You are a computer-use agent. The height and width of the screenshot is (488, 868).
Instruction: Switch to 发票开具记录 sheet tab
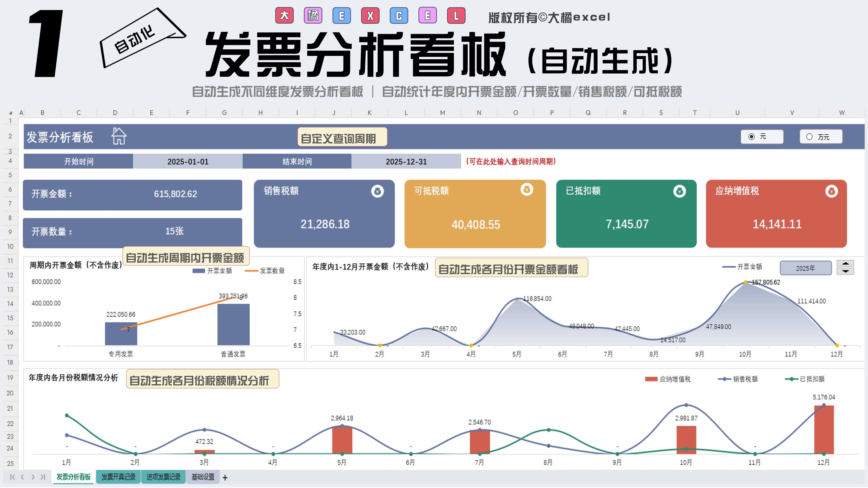[x=118, y=477]
